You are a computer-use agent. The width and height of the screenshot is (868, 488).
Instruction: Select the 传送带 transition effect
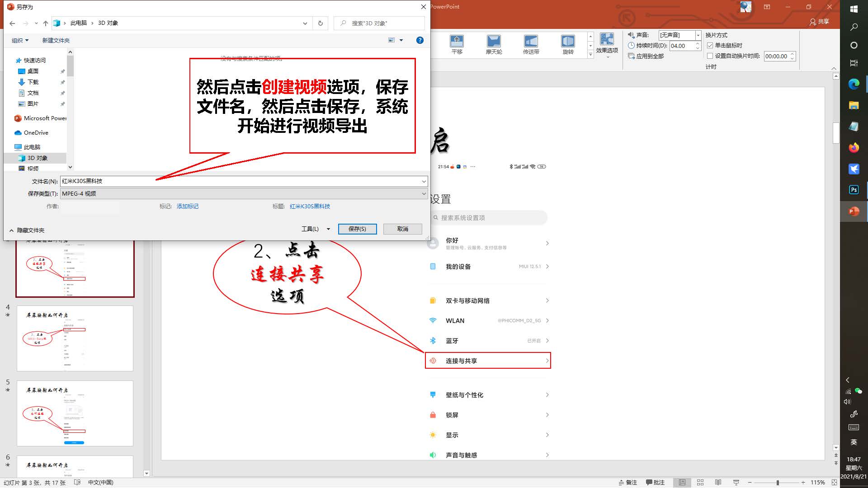click(531, 45)
